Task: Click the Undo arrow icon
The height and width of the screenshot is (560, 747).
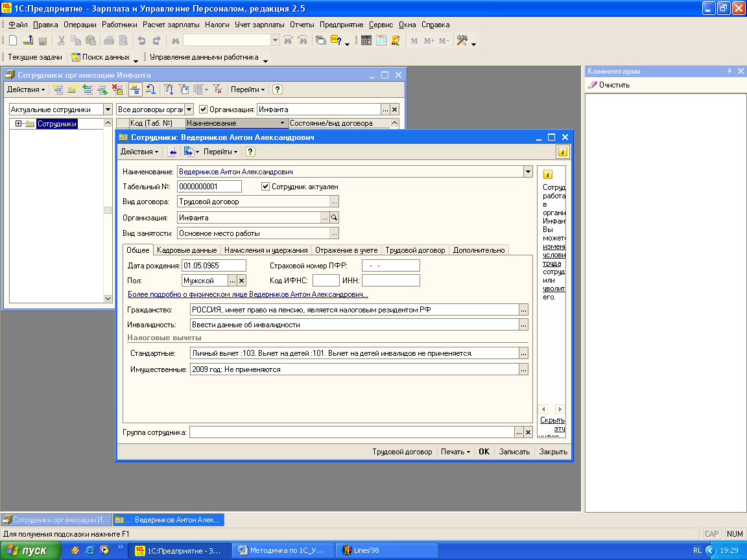Action: pyautogui.click(x=141, y=40)
